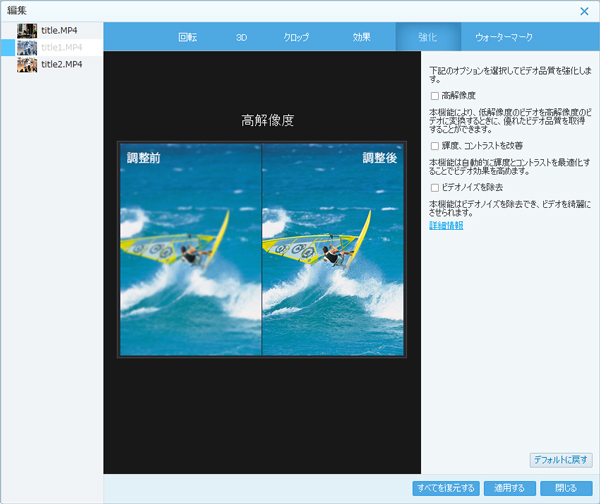Select the クロップ tab
The width and height of the screenshot is (600, 504).
[x=296, y=37]
